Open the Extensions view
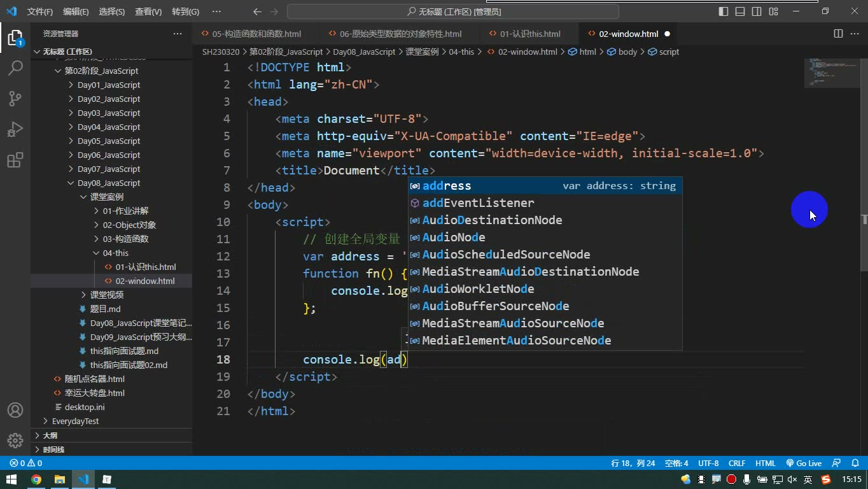The height and width of the screenshot is (489, 868). click(x=15, y=160)
